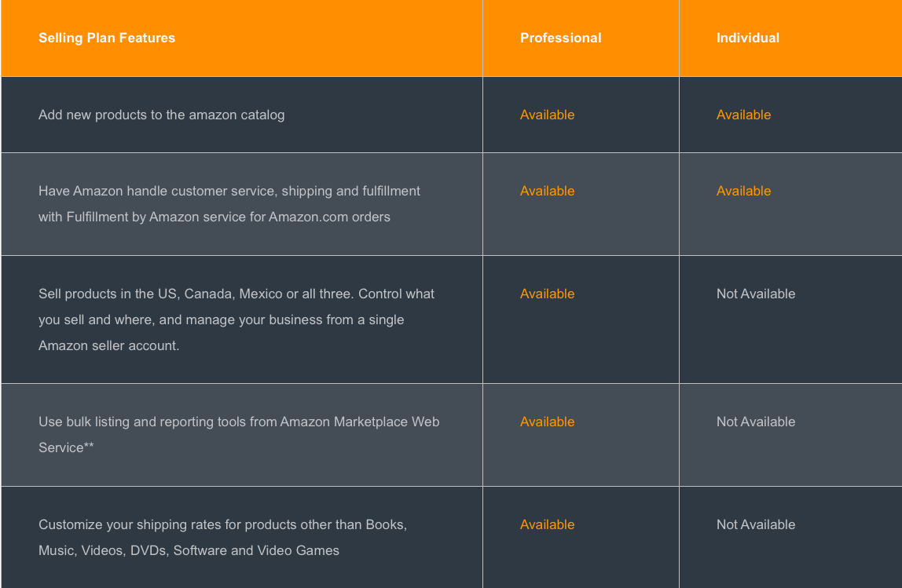This screenshot has width=902, height=588.
Task: Click Individual Not Available for US, Canada, Mexico
Action: (755, 294)
